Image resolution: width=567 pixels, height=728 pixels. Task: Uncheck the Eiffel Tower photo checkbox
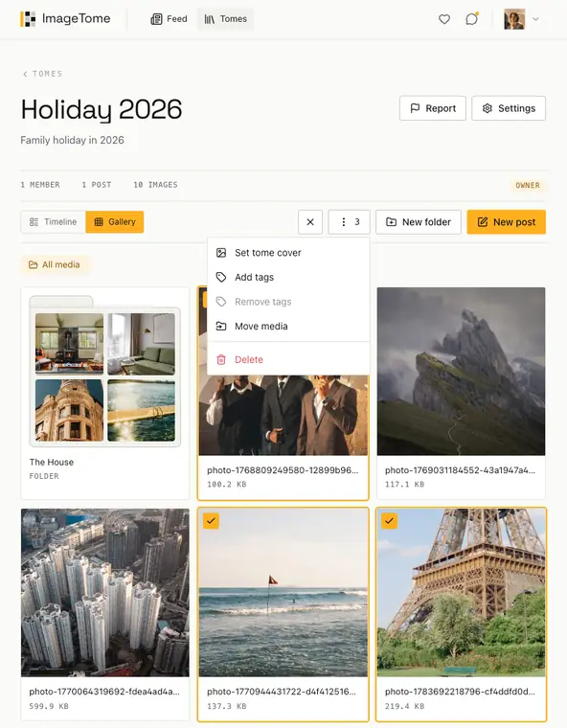[389, 521]
